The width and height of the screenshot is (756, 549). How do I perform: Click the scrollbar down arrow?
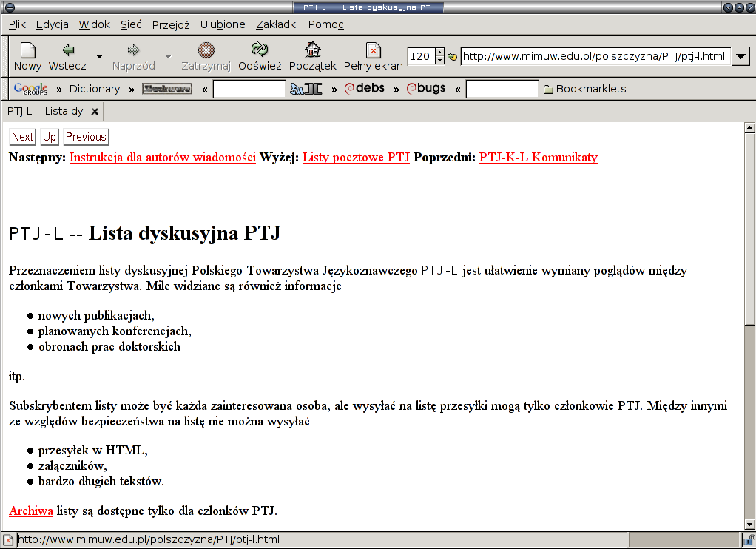pyautogui.click(x=749, y=525)
